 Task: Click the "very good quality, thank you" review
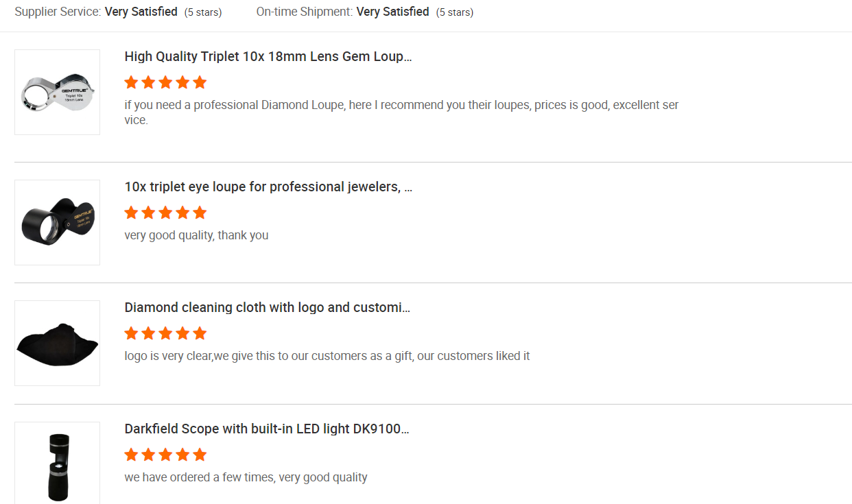tap(196, 235)
